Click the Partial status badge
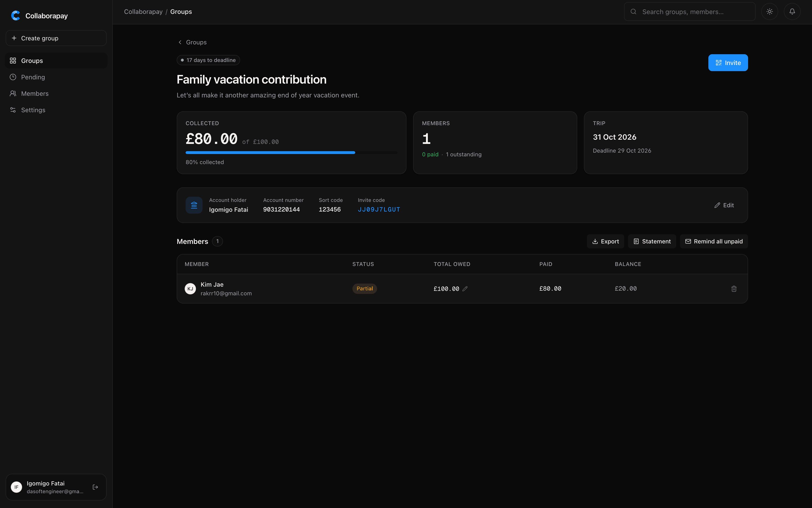The height and width of the screenshot is (508, 812). coord(364,289)
